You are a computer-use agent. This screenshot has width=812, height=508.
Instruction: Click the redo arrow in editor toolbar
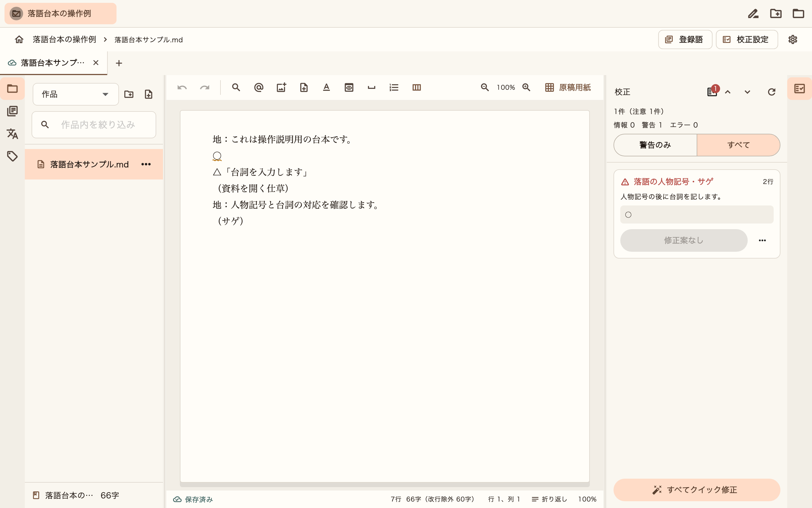(204, 88)
